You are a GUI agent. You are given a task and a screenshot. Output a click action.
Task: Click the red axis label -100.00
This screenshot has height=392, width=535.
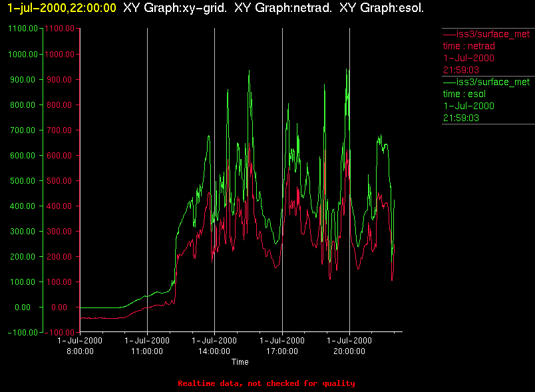coord(59,333)
